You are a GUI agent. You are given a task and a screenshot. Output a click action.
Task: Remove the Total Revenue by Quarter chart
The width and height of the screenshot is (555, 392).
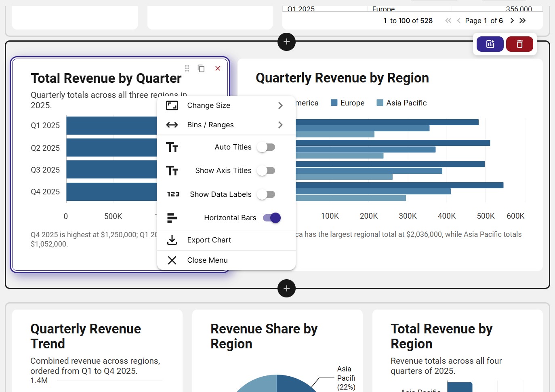[x=218, y=68]
